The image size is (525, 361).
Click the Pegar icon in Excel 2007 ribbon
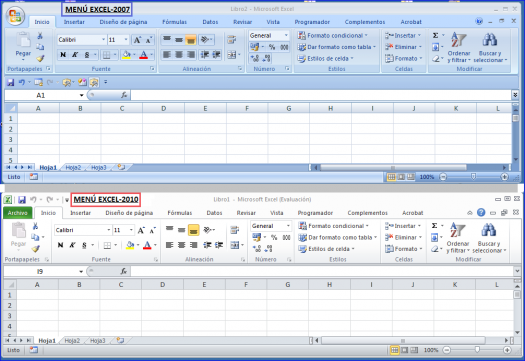(x=23, y=41)
